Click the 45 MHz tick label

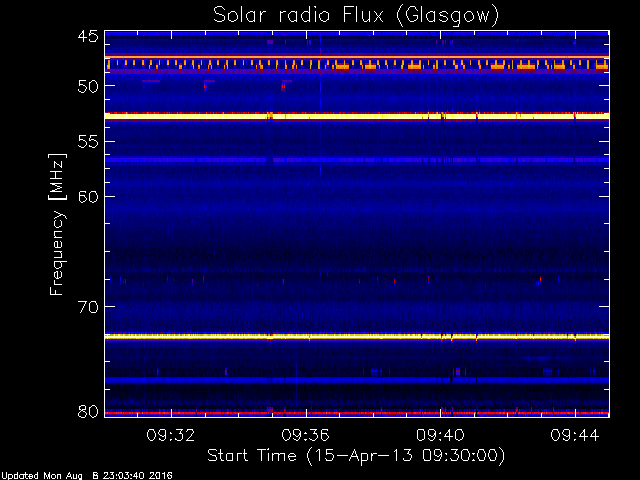[88, 36]
